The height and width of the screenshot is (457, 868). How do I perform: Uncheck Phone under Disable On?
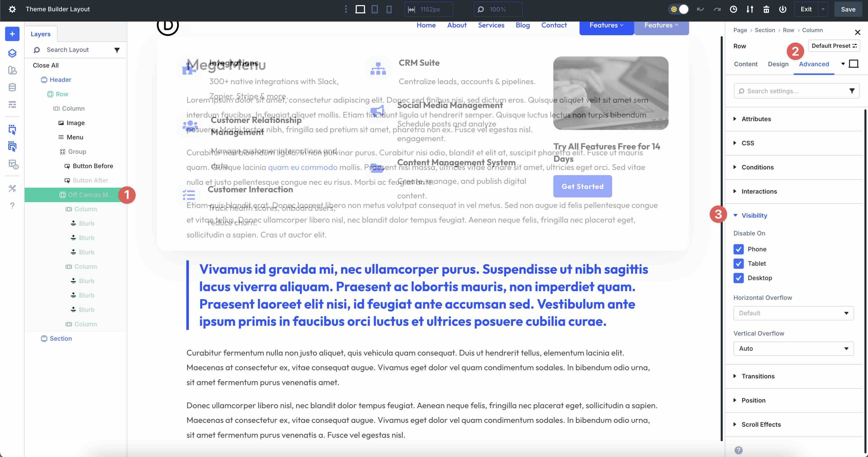739,249
